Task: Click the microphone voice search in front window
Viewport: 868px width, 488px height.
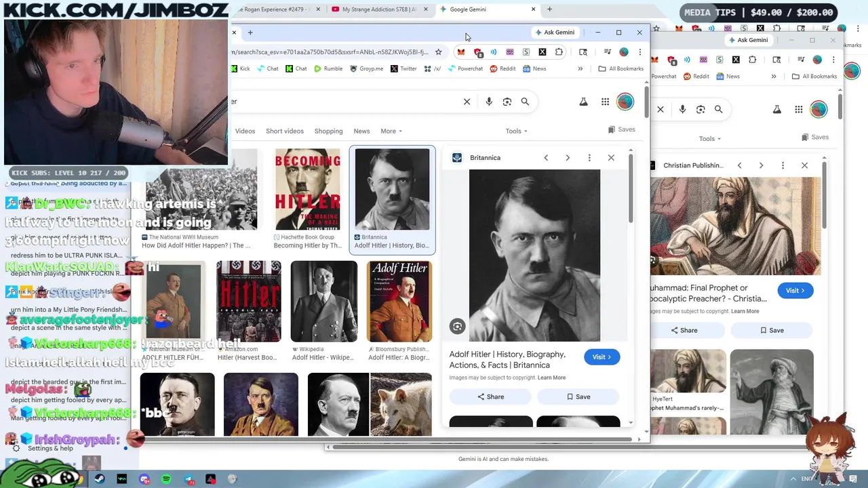Action: click(x=489, y=102)
